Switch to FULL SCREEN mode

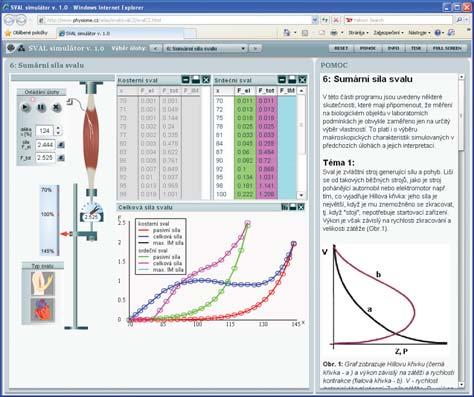447,48
